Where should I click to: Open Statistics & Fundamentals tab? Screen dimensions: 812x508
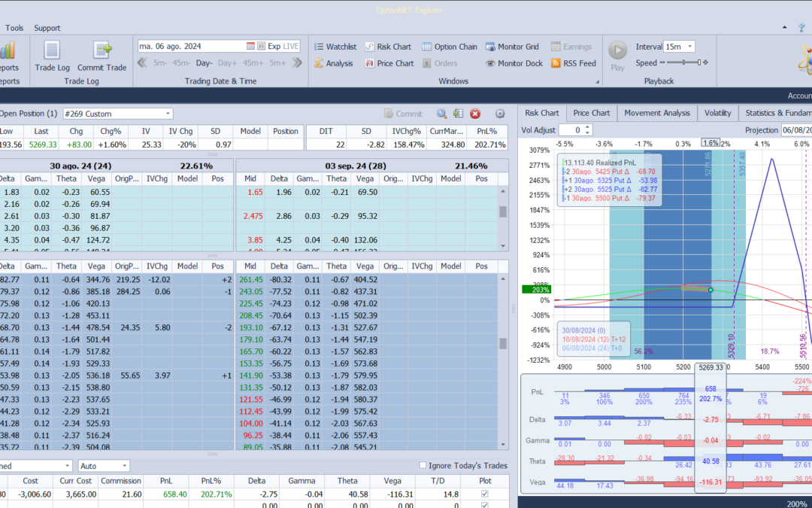pyautogui.click(x=775, y=113)
